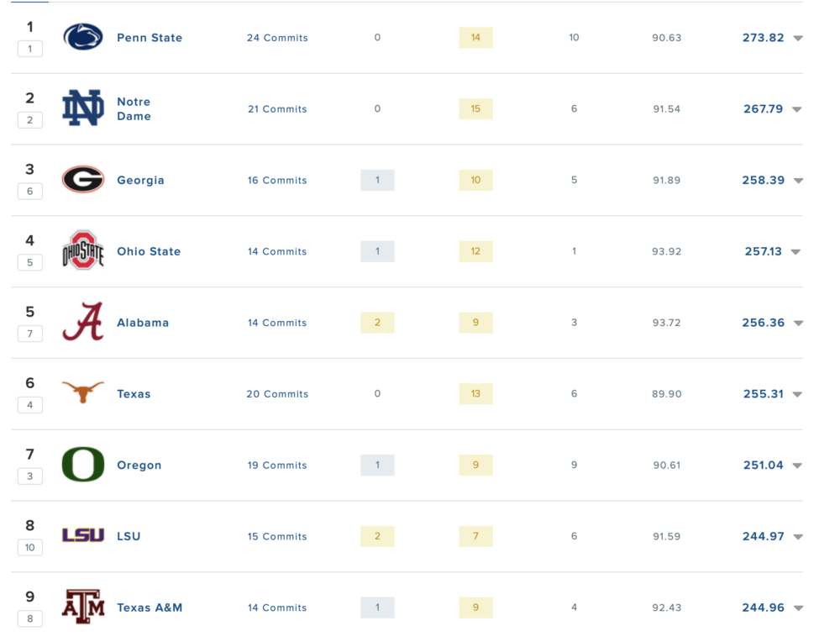Image resolution: width=840 pixels, height=642 pixels.
Task: Click the Alabama team name link
Action: point(143,323)
